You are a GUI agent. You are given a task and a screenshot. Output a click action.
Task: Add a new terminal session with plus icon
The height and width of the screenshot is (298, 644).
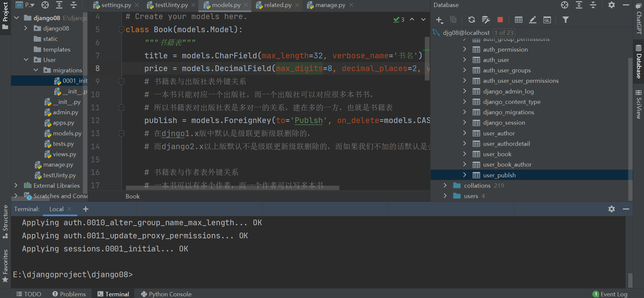86,209
